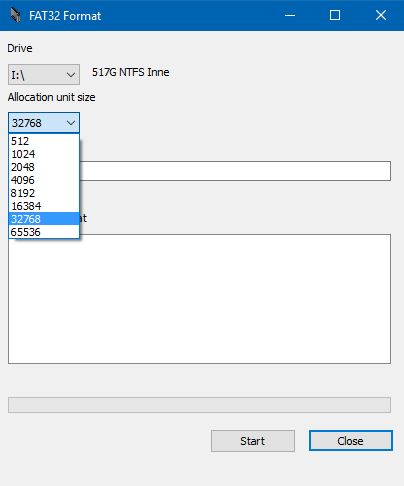Screen dimensions: 404x486
Task: Close window using title bar X
Action: 381,15
